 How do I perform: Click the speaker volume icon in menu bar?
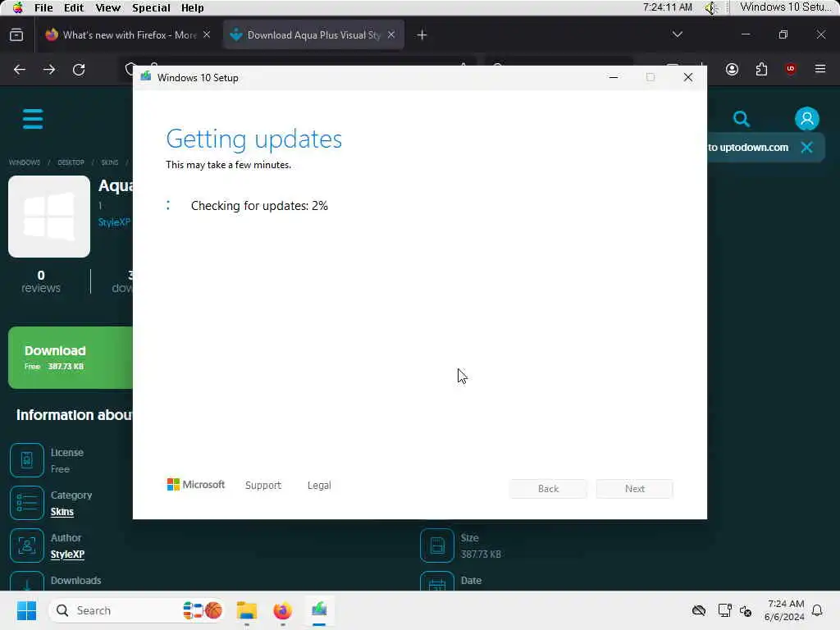[711, 7]
